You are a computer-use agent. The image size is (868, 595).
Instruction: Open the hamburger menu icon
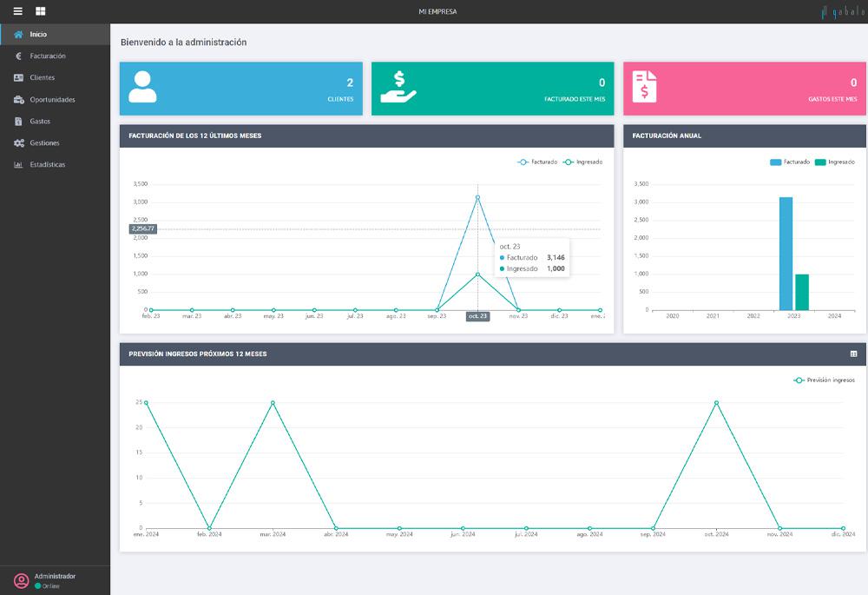(x=17, y=11)
